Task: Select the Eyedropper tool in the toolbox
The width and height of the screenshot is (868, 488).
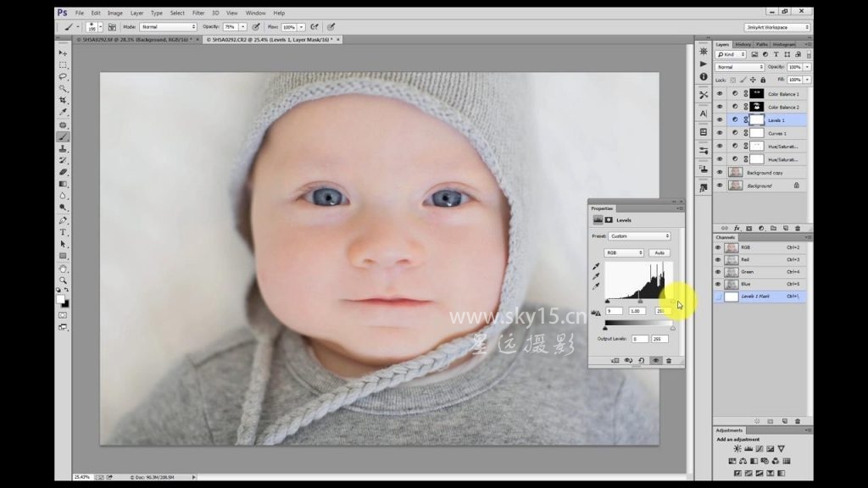Action: pos(63,113)
